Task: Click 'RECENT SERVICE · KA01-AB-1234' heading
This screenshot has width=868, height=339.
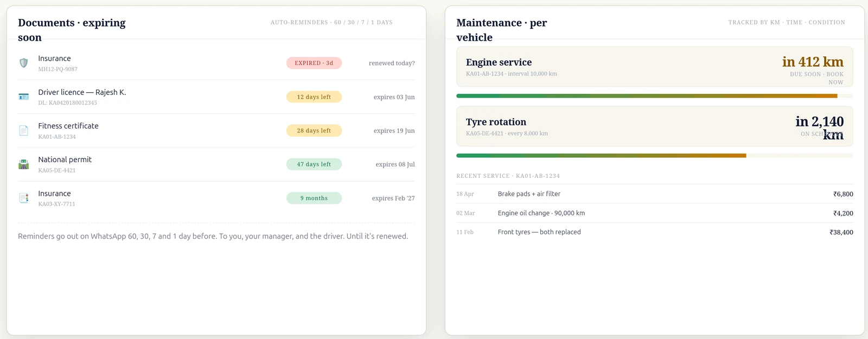Action: pos(508,176)
